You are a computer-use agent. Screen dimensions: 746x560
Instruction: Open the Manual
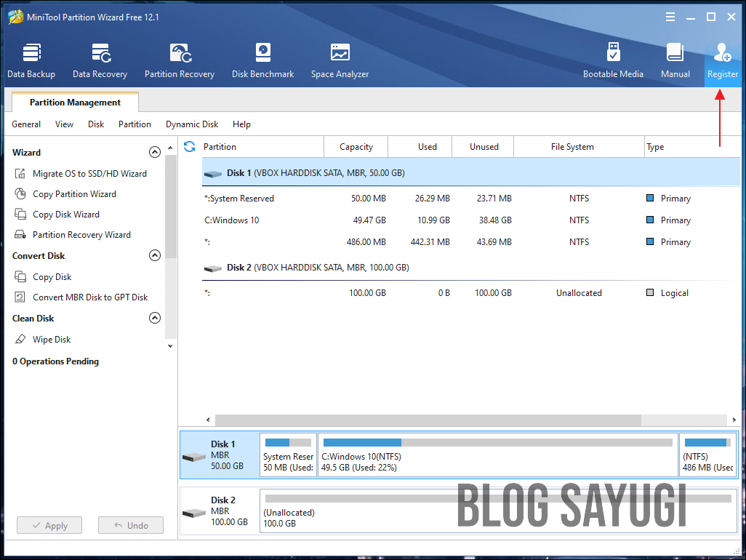coord(675,60)
